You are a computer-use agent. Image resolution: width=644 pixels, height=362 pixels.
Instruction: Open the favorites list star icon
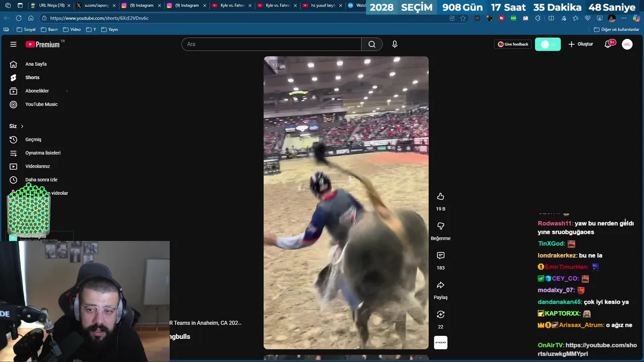coord(576,18)
